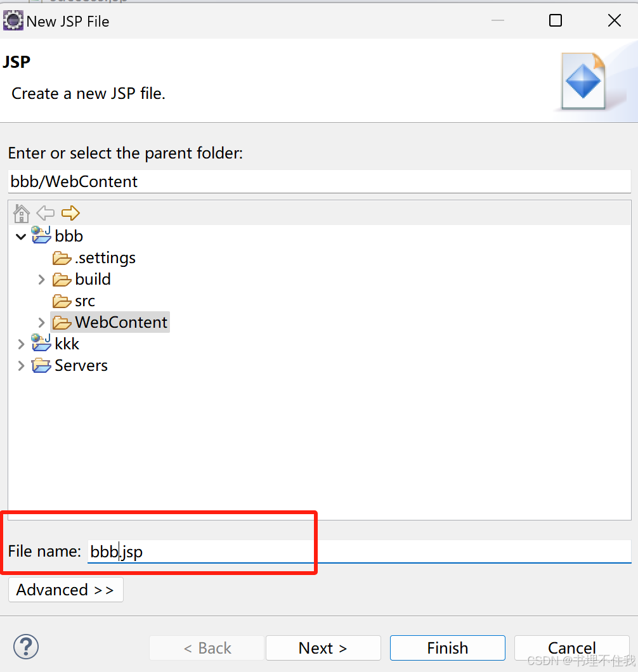Expand the Servers entry
The image size is (638, 672).
(x=21, y=365)
